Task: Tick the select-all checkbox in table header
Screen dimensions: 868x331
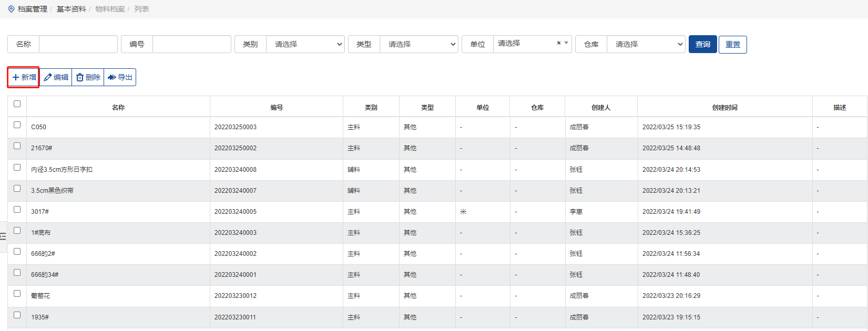Action: (x=17, y=104)
